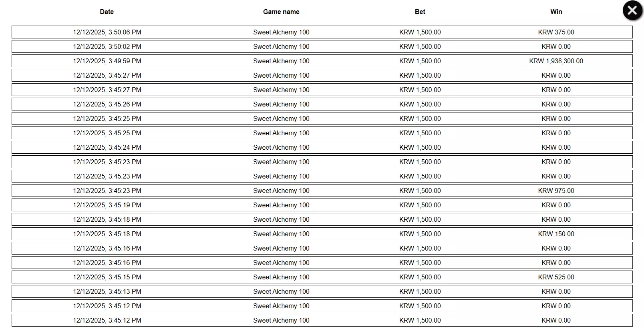Click the Bet column header
The height and width of the screenshot is (327, 644).
[x=420, y=12]
